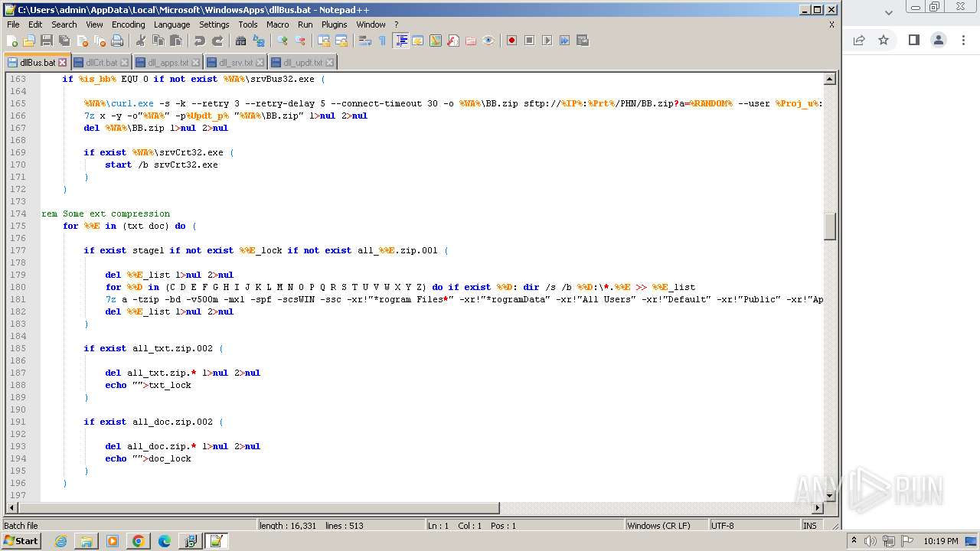
Task: Open the Language menu
Action: pyautogui.click(x=172, y=24)
